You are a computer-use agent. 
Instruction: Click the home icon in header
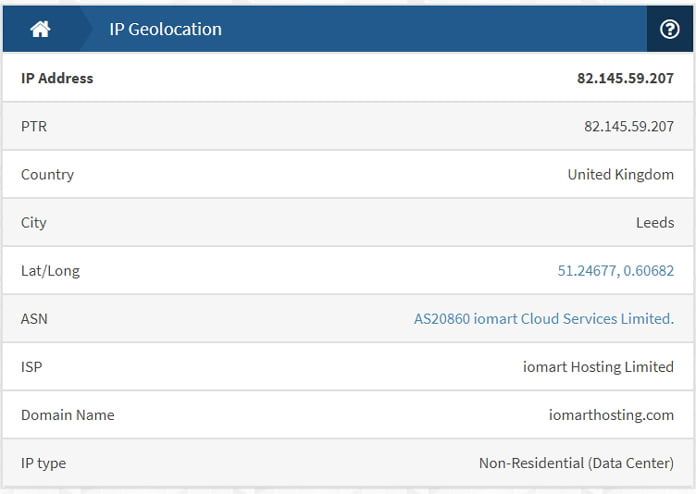point(40,29)
